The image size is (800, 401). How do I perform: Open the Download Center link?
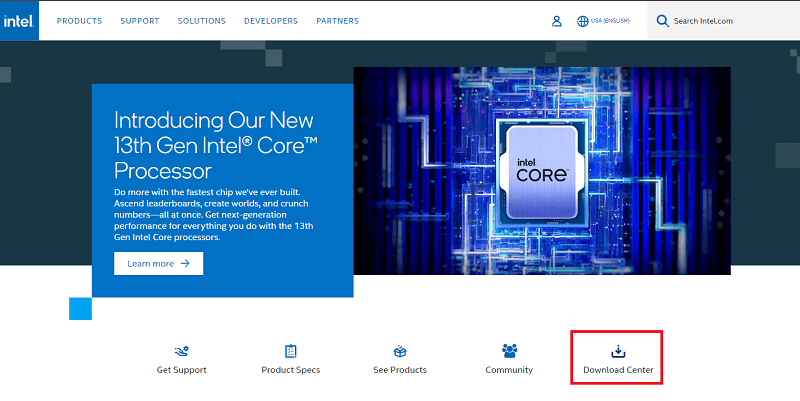pos(618,370)
